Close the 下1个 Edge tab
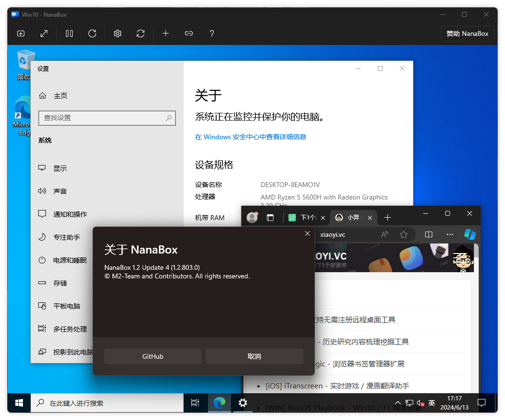 click(323, 218)
